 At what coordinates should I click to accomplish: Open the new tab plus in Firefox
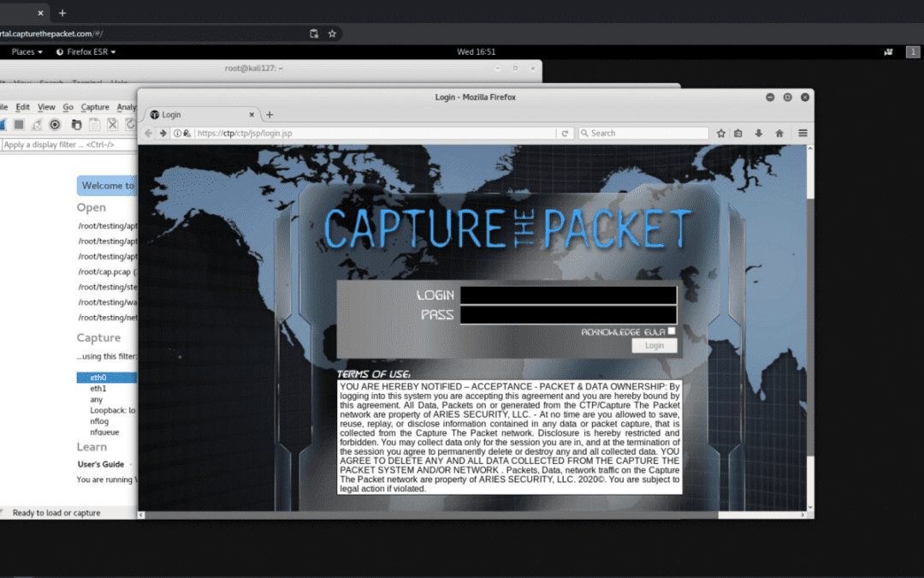coord(269,114)
